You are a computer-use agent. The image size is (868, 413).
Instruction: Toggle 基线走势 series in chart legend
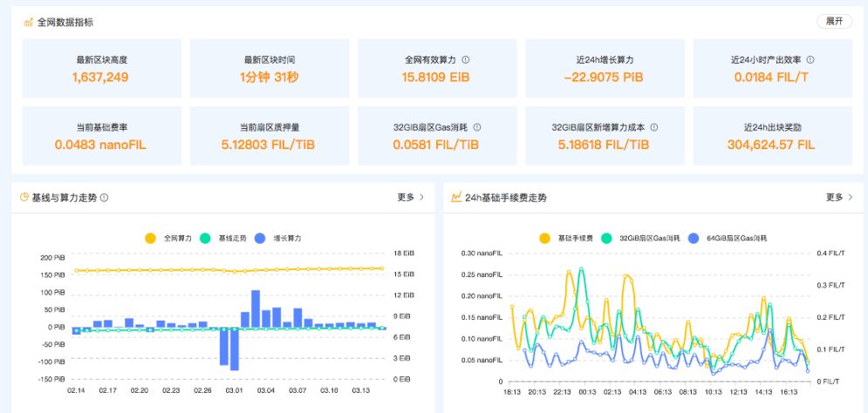[223, 238]
